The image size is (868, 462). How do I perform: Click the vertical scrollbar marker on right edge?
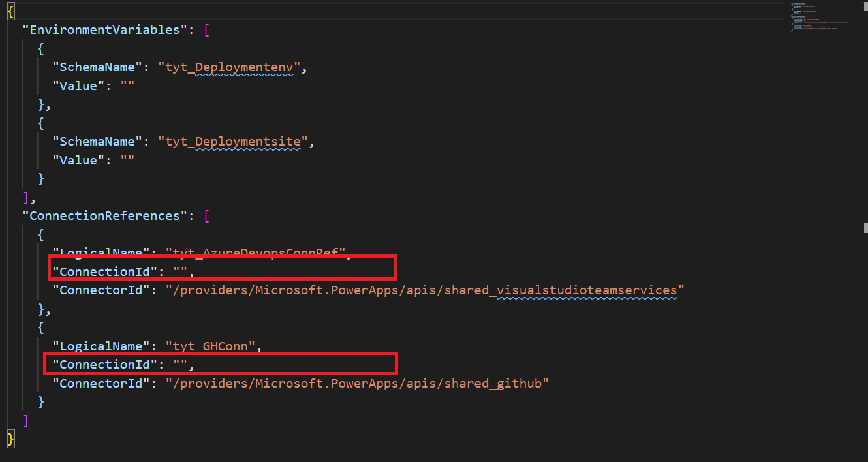[x=865, y=228]
